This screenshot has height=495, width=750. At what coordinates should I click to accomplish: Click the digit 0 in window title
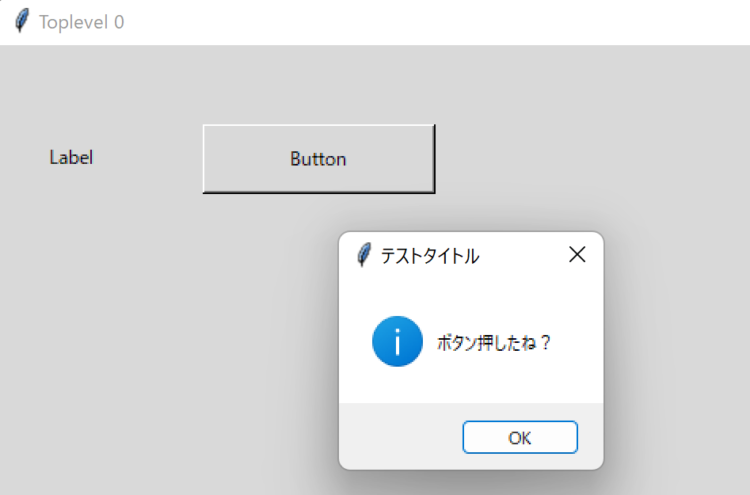click(x=119, y=22)
